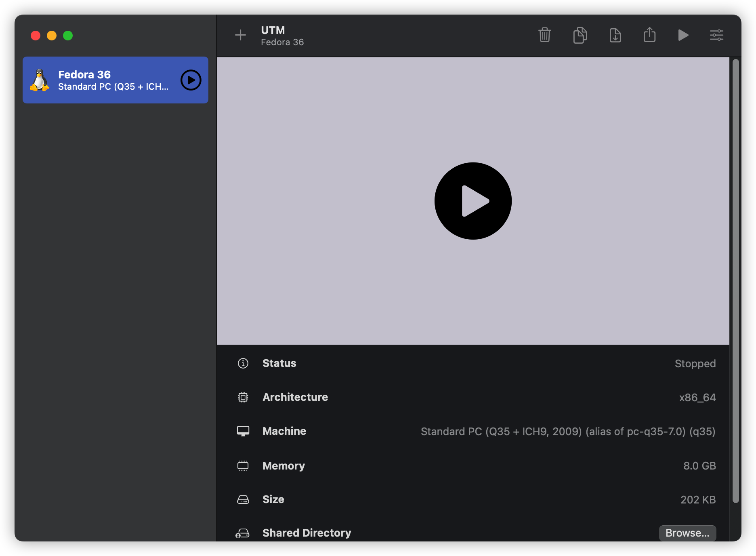The image size is (756, 556).
Task: Click the Shared Directory drive icon
Action: click(242, 533)
